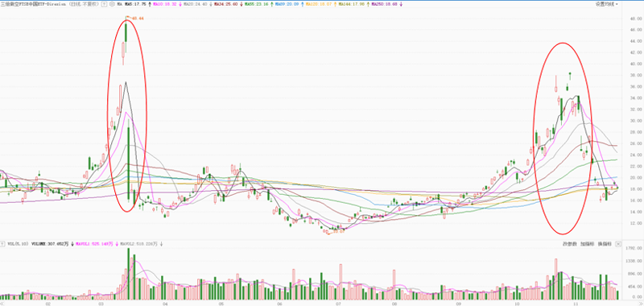The height and width of the screenshot is (306, 644).
Task: Click the chart title 三倍做空FTSE中国ETF
Action: (33, 4)
